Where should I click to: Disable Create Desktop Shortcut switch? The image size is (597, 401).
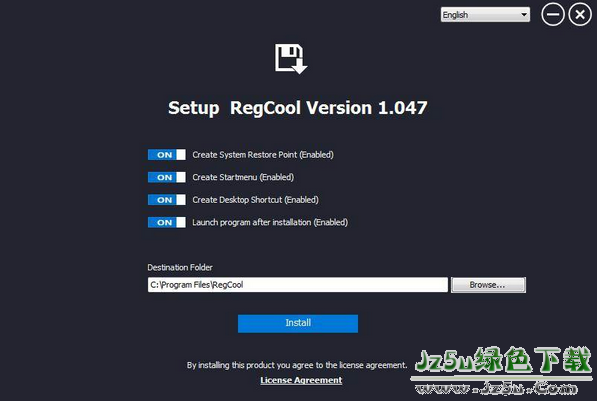pos(167,200)
